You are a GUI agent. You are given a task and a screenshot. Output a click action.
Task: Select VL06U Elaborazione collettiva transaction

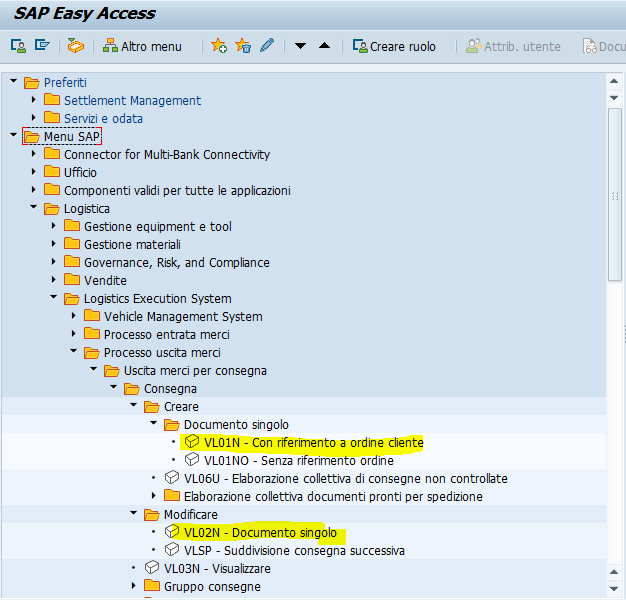click(346, 479)
